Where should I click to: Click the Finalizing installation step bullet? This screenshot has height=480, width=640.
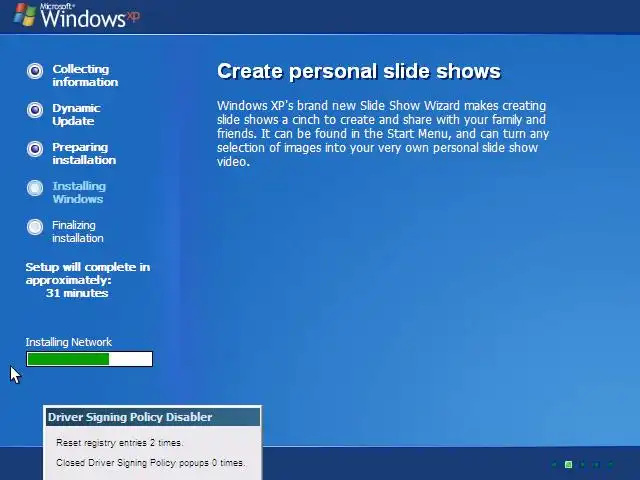tap(35, 227)
